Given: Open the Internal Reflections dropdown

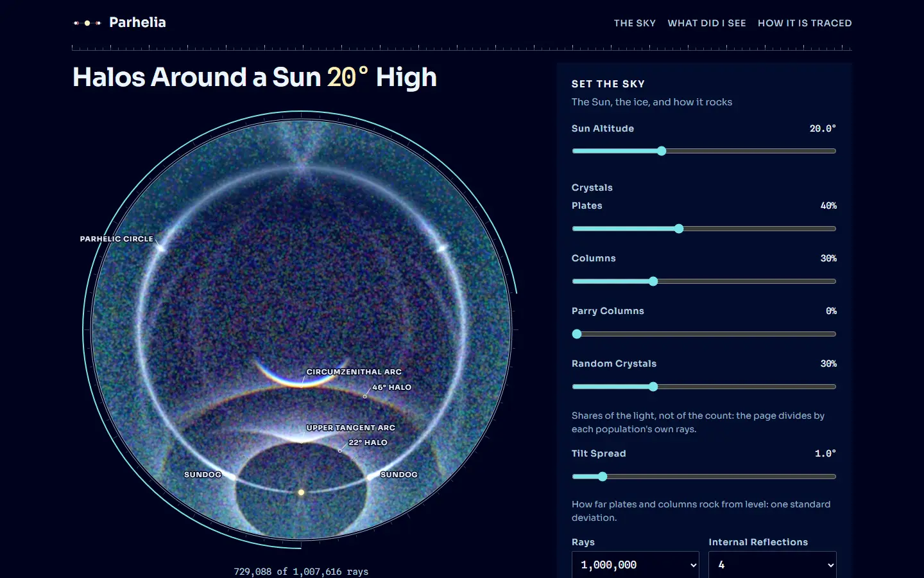Looking at the screenshot, I should (x=773, y=565).
